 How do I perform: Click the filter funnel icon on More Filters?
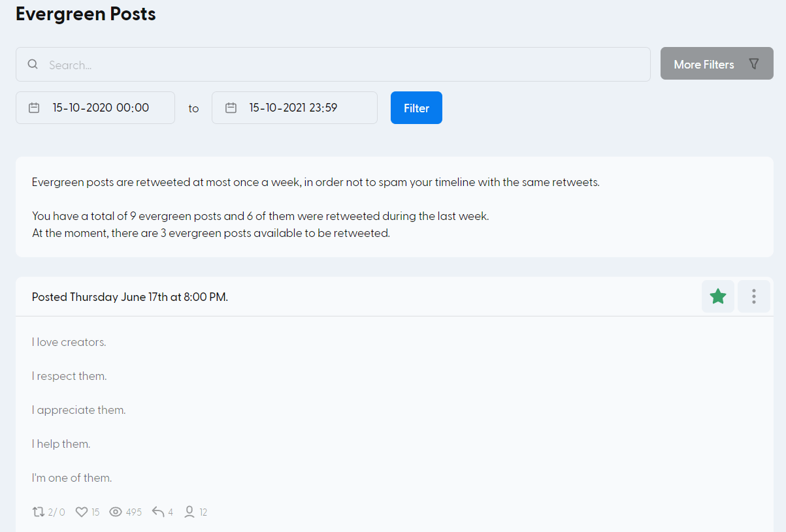pyautogui.click(x=754, y=63)
